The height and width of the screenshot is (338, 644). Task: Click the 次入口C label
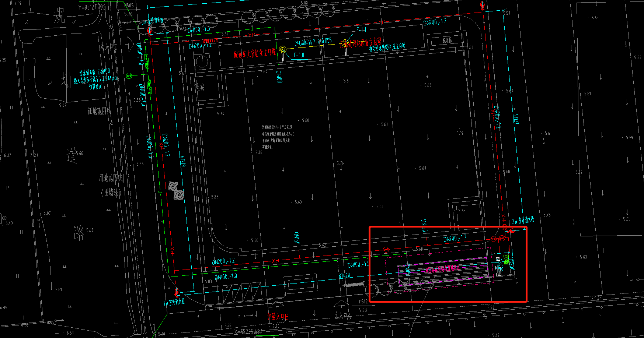click(109, 47)
